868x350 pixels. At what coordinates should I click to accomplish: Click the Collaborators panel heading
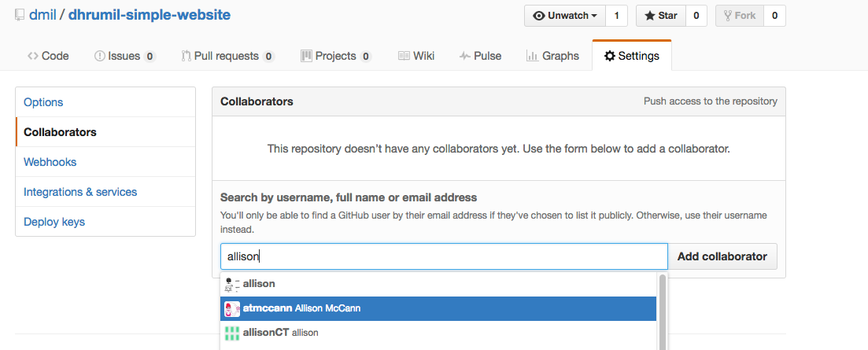pyautogui.click(x=257, y=101)
